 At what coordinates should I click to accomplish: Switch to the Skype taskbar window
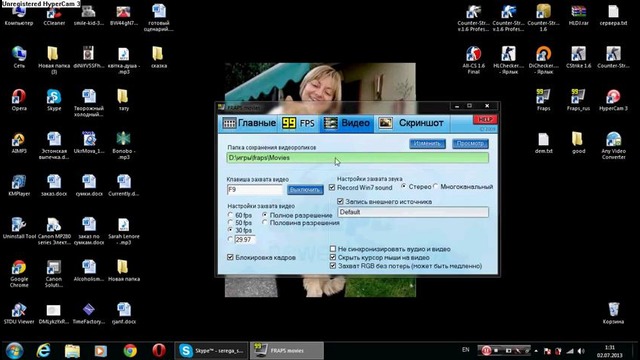tap(211, 351)
